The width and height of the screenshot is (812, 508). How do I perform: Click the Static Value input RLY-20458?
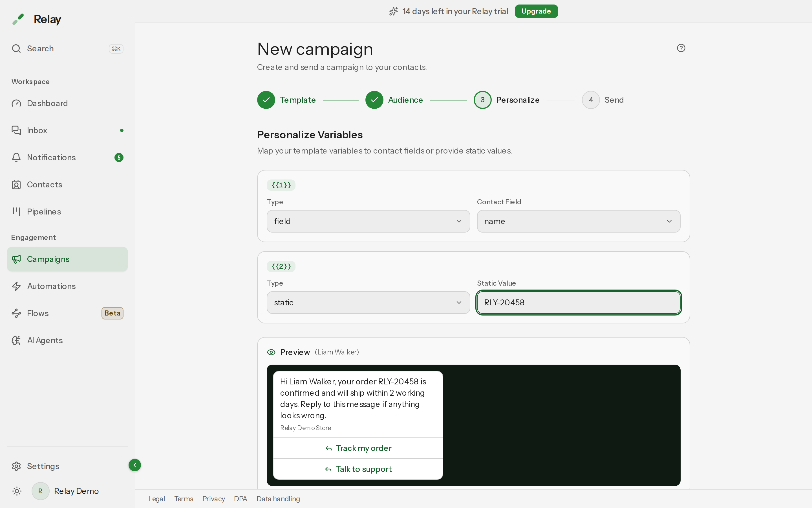579,302
